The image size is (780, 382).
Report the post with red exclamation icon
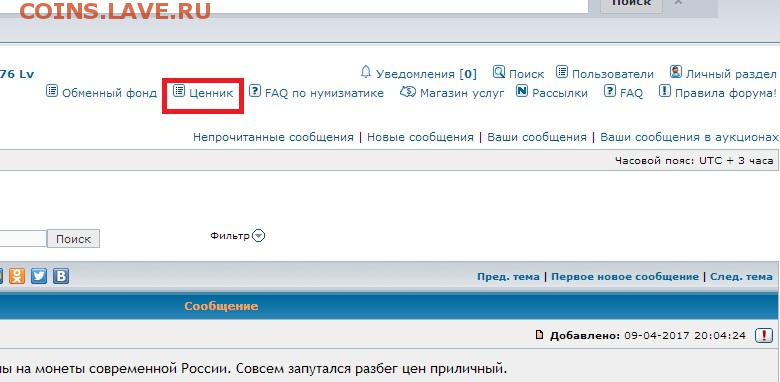764,336
